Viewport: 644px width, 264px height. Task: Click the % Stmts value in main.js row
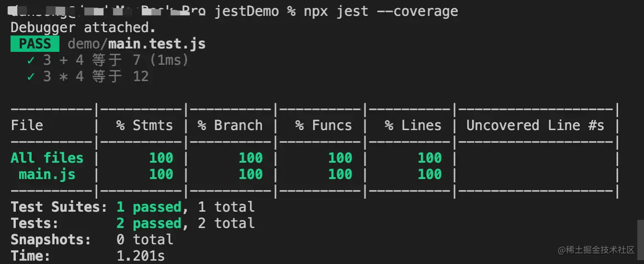pyautogui.click(x=161, y=174)
